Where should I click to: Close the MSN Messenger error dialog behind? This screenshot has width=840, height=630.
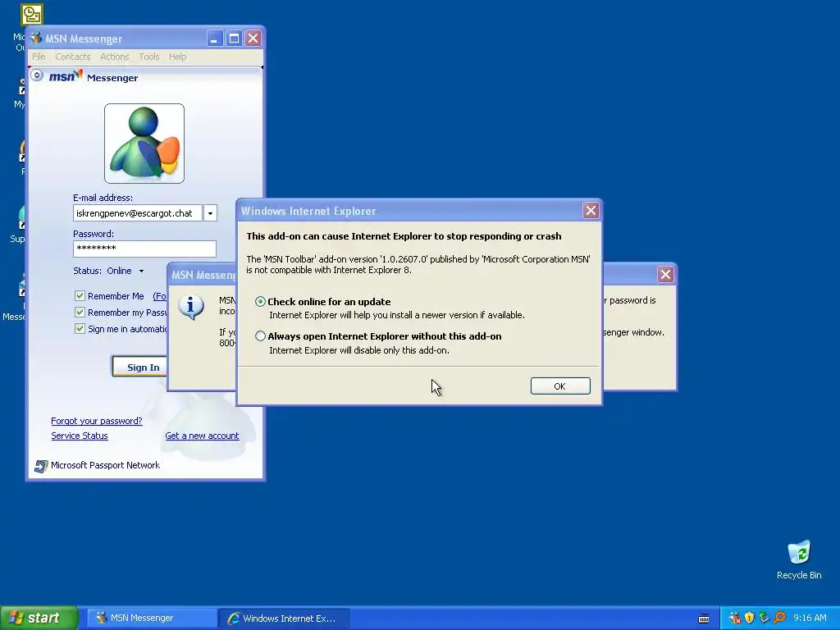tap(665, 274)
